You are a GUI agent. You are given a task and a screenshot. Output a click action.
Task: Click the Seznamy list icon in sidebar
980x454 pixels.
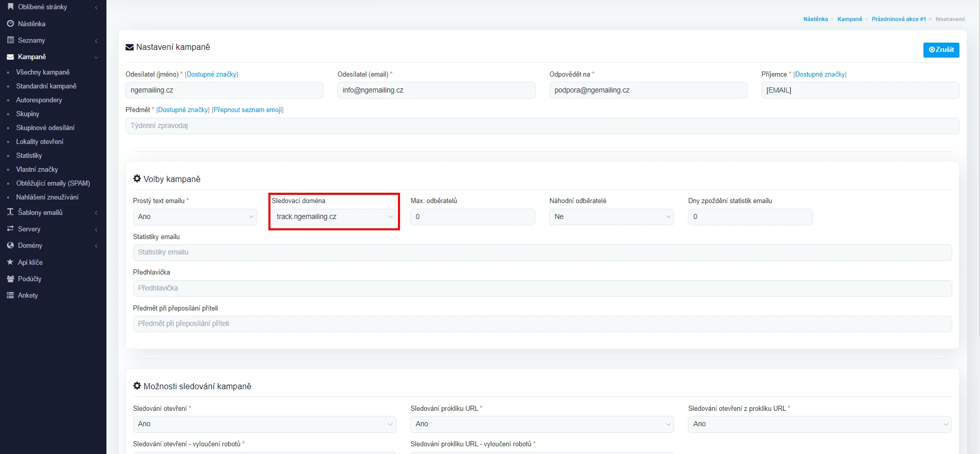coord(10,40)
